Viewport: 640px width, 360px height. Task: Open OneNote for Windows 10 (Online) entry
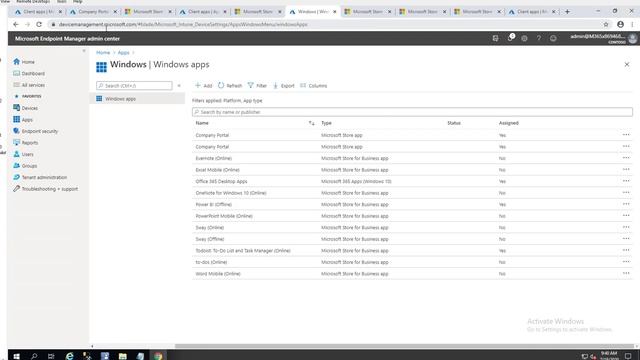231,193
